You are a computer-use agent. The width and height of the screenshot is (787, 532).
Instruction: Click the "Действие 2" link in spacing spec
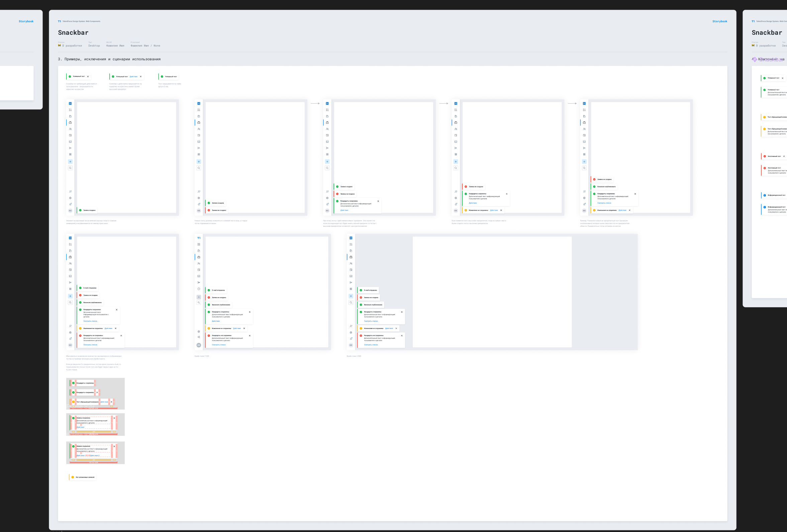[95, 455]
